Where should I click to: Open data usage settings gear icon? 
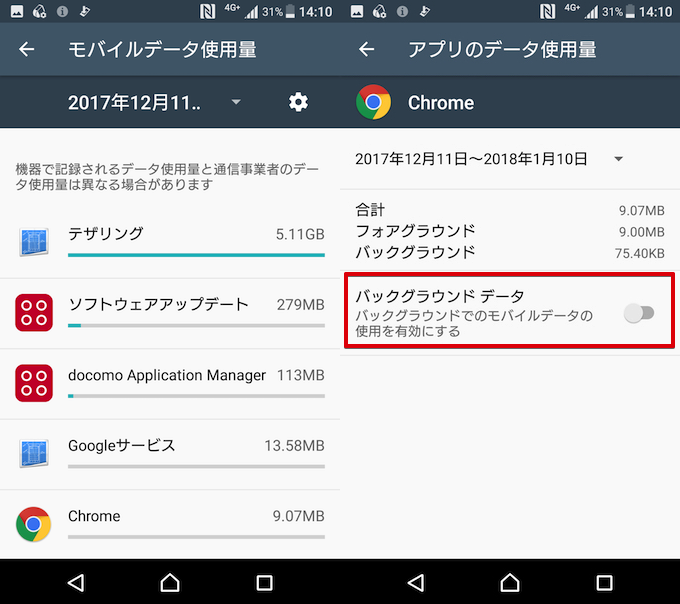tap(298, 102)
